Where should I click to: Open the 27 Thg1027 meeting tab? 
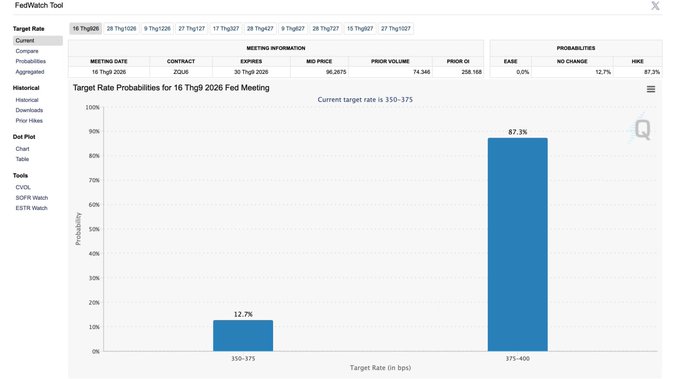(x=396, y=29)
